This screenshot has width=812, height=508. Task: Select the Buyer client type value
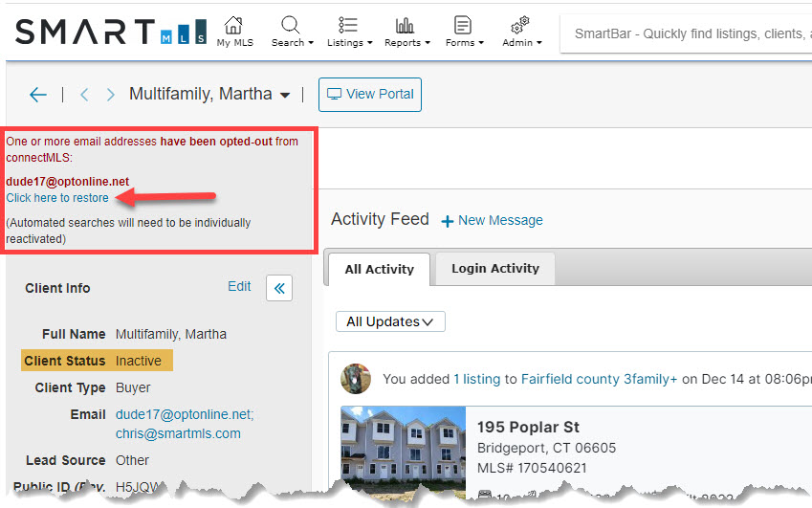(x=133, y=387)
